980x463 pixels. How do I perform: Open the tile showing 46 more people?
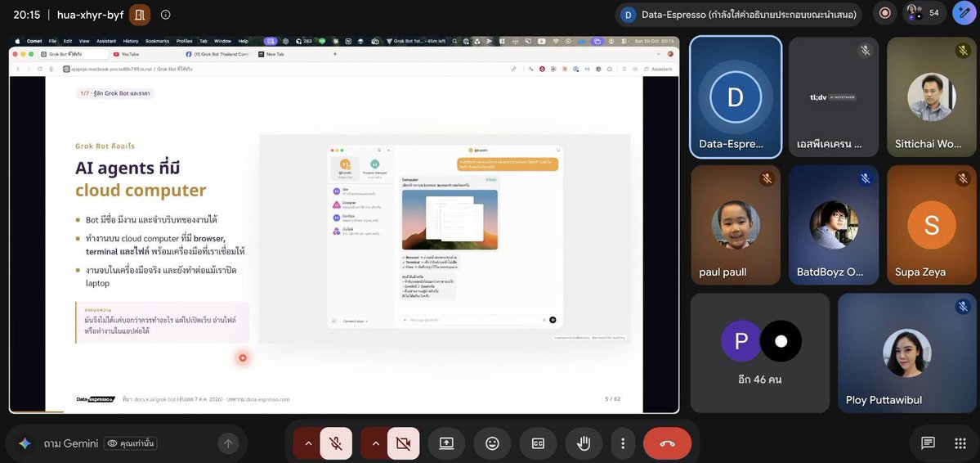pos(760,353)
